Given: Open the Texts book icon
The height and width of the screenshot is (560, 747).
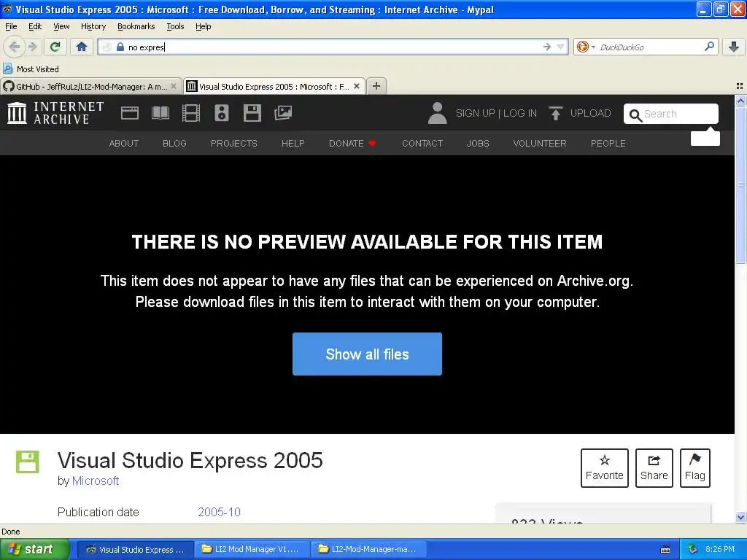Looking at the screenshot, I should pyautogui.click(x=160, y=113).
